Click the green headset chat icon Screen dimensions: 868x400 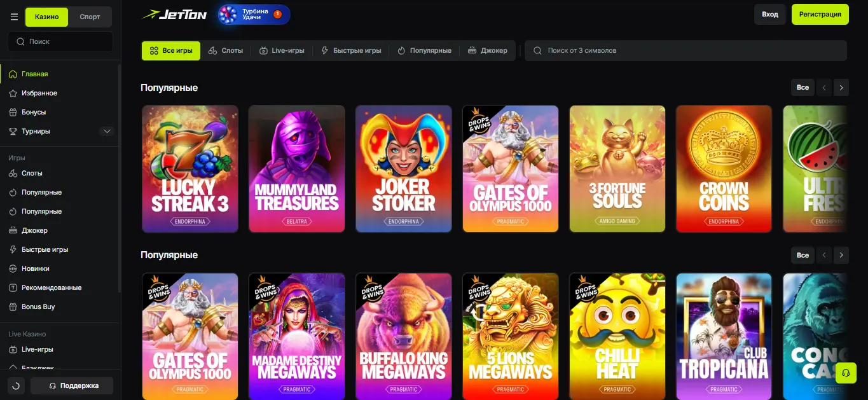click(845, 373)
